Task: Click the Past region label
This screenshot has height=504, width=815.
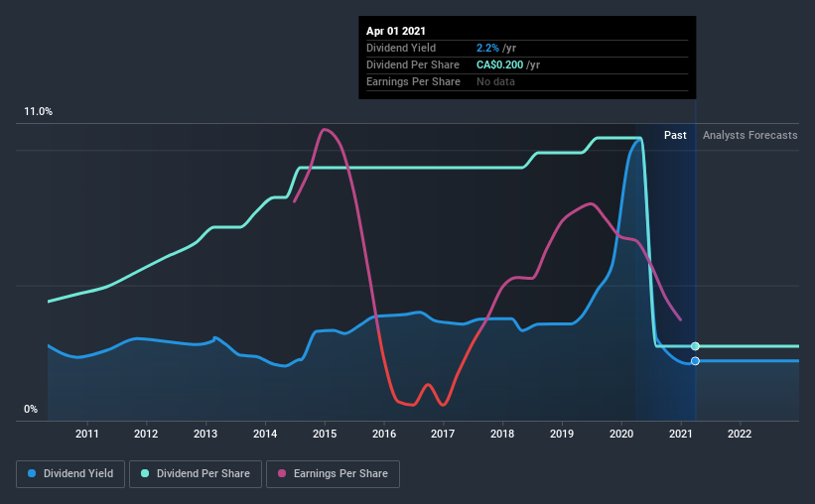Action: tap(675, 135)
